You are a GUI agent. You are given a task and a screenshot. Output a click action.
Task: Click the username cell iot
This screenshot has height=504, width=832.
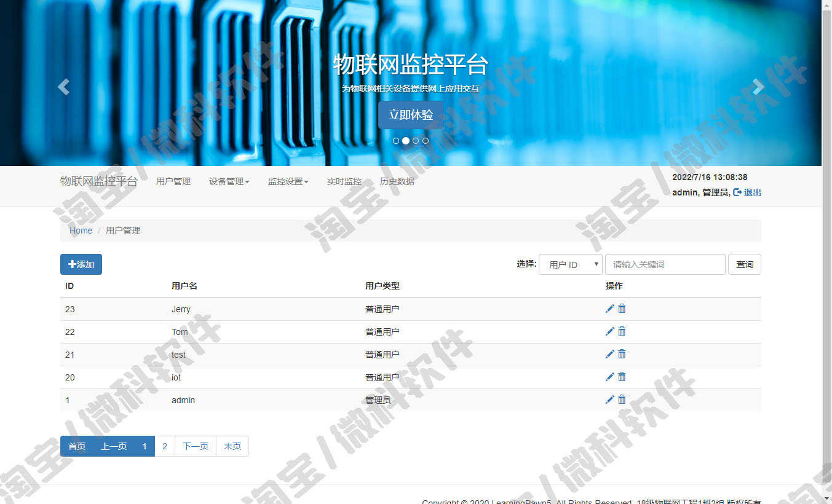tap(176, 377)
